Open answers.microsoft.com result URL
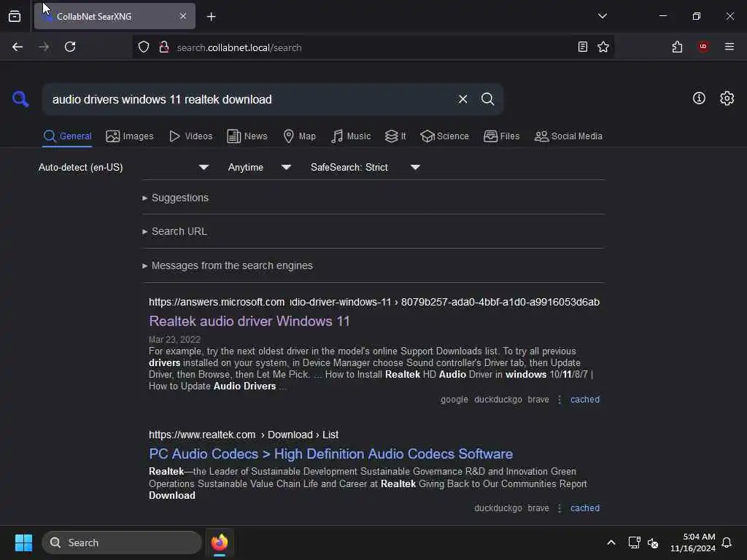 pyautogui.click(x=374, y=302)
